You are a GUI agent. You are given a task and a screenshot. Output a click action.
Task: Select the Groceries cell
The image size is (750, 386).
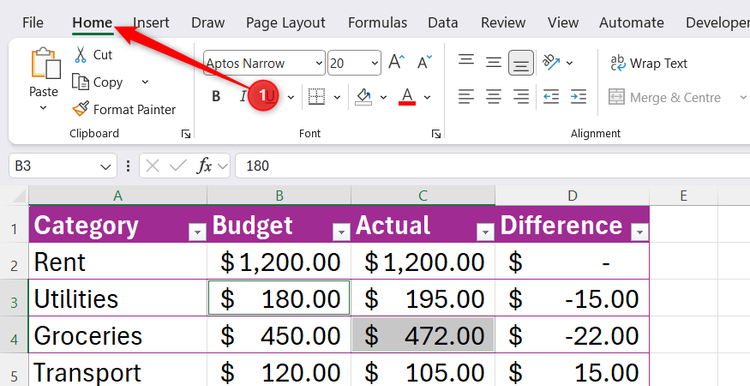pyautogui.click(x=118, y=335)
